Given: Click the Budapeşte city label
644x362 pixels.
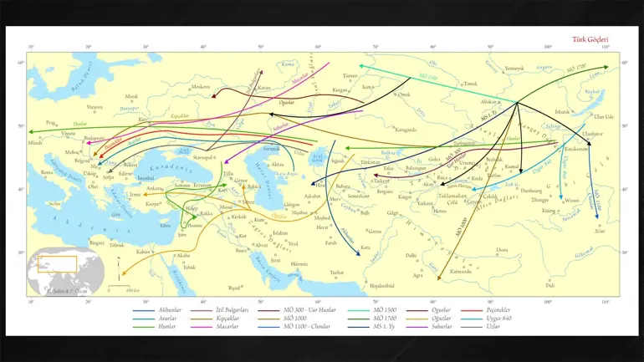Looking at the screenshot, I should (95, 138).
